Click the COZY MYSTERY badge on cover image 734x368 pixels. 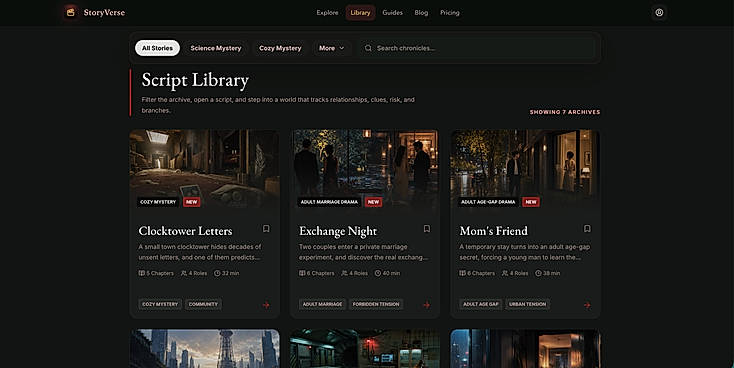[x=158, y=202]
